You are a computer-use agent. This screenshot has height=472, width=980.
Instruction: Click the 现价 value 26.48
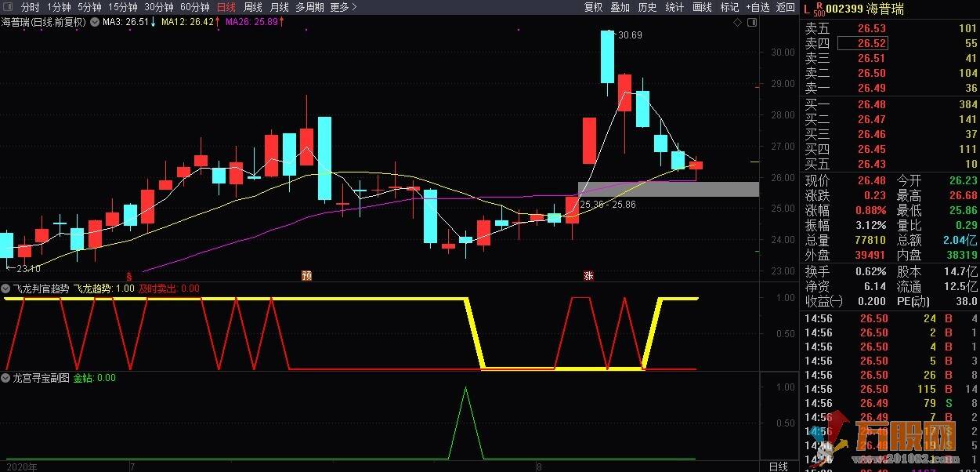click(x=871, y=180)
